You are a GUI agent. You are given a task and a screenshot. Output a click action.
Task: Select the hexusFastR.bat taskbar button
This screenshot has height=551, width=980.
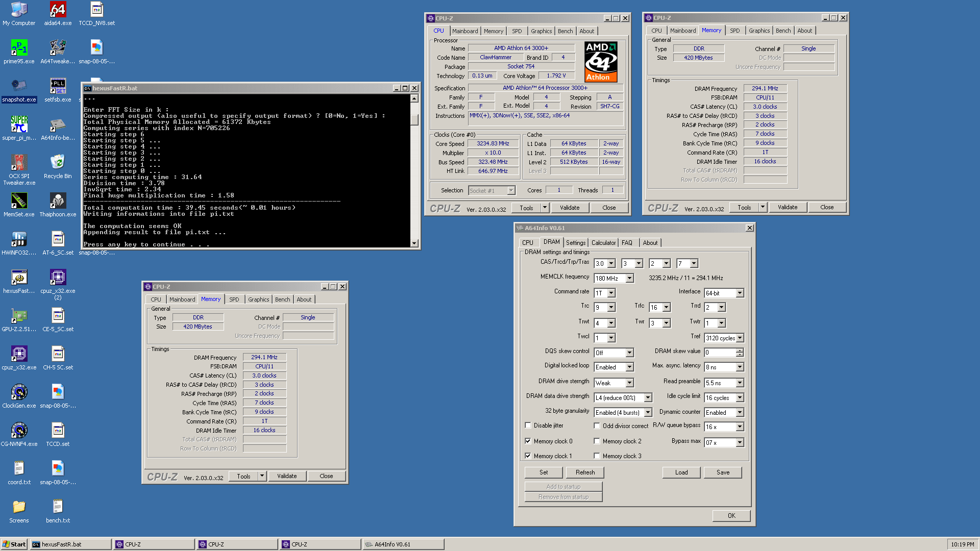click(70, 544)
